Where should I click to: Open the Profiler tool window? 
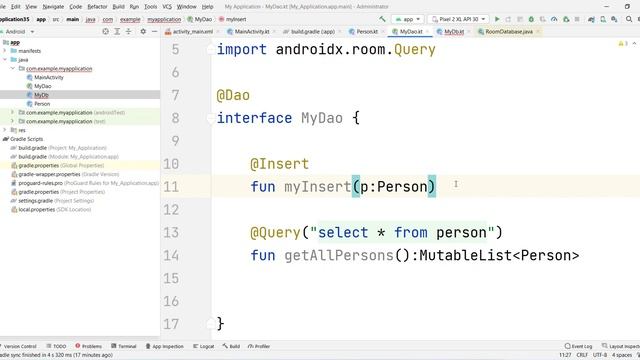(x=259, y=346)
